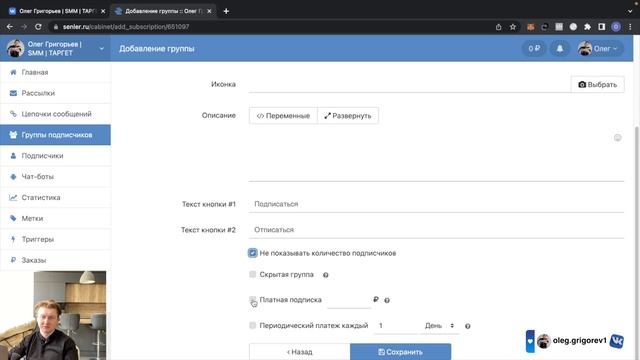Enable the Платная подписка checkbox
The width and height of the screenshot is (640, 360).
(x=253, y=300)
